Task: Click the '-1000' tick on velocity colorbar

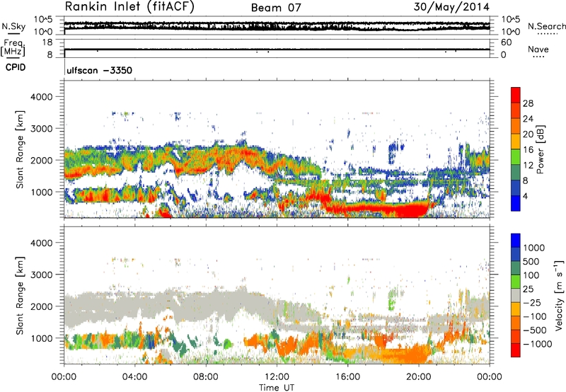Action: tap(538, 344)
